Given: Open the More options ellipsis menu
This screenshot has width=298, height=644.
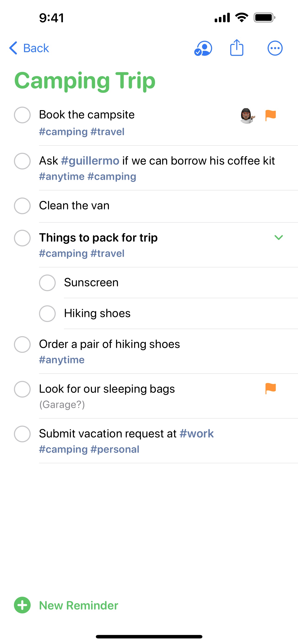Looking at the screenshot, I should pyautogui.click(x=275, y=48).
